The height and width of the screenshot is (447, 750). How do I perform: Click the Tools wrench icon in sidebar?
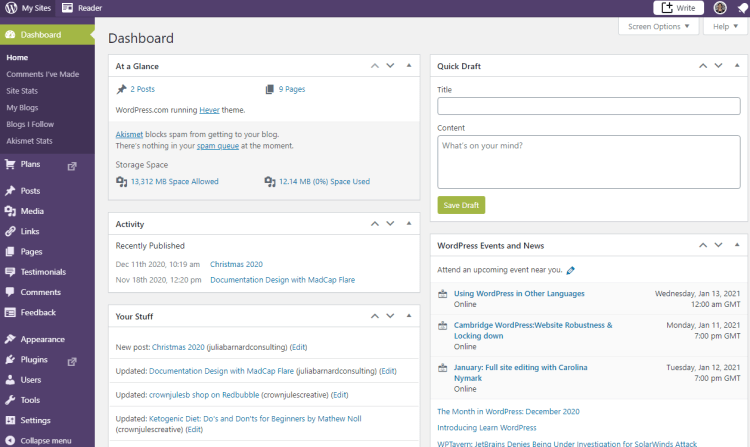[10, 400]
